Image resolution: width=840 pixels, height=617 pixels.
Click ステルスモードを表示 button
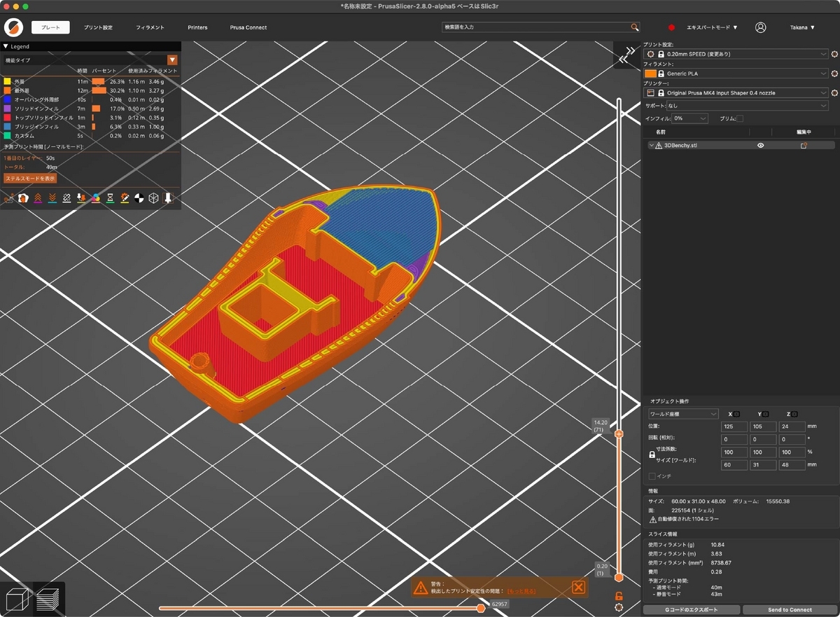coord(30,179)
